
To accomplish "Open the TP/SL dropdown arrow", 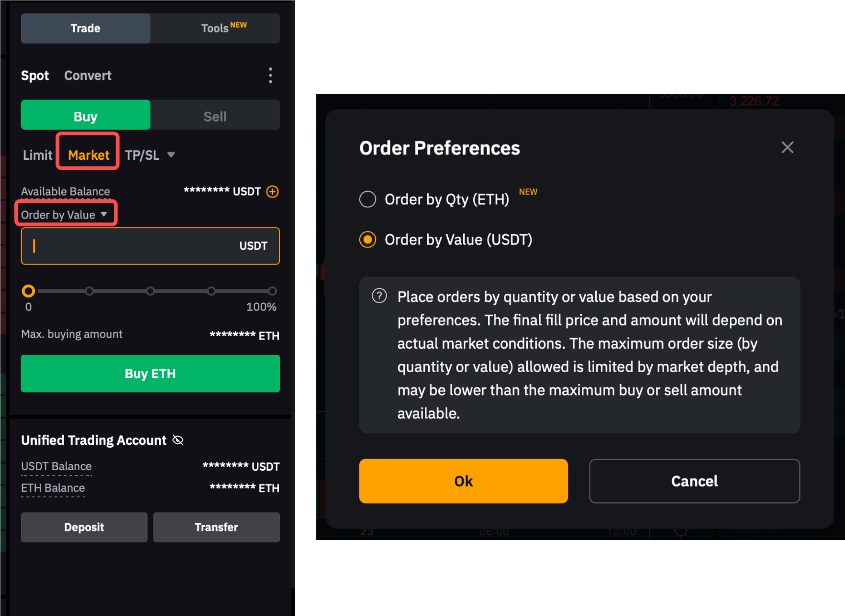I will coord(171,155).
